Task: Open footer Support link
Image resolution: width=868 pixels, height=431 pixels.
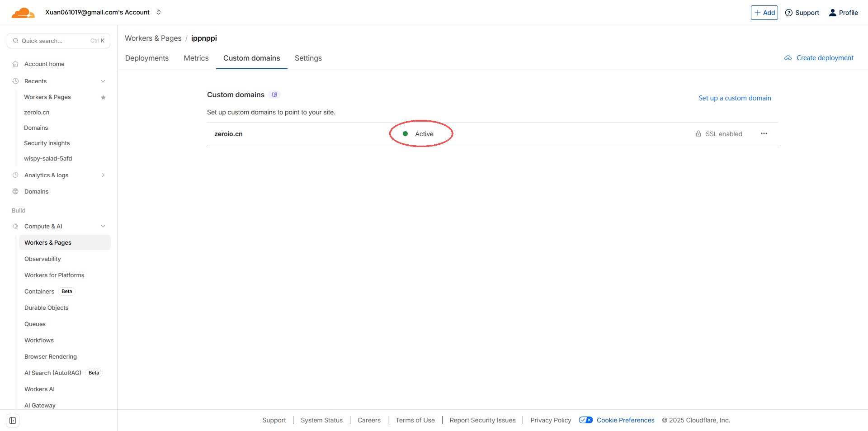Action: [274, 420]
